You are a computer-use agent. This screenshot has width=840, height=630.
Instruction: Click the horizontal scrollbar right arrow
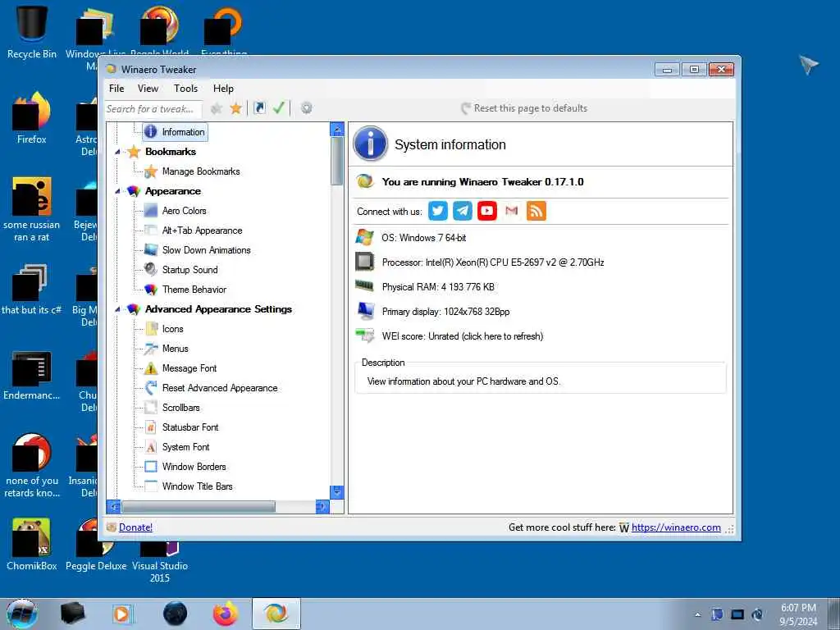click(x=322, y=506)
